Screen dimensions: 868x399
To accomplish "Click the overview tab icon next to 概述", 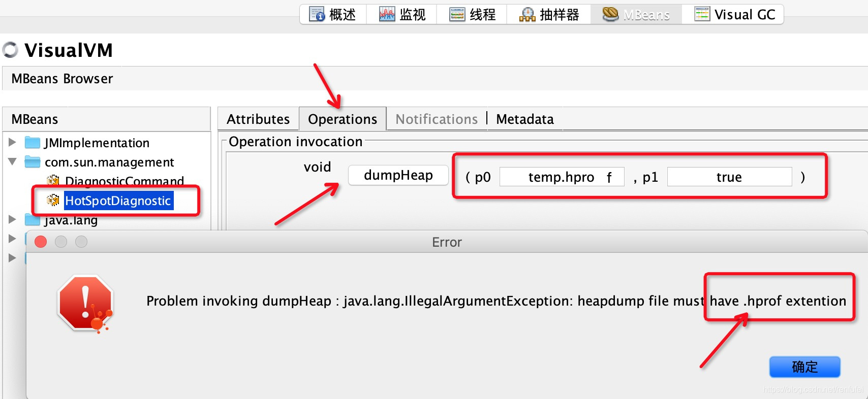I will (x=317, y=14).
